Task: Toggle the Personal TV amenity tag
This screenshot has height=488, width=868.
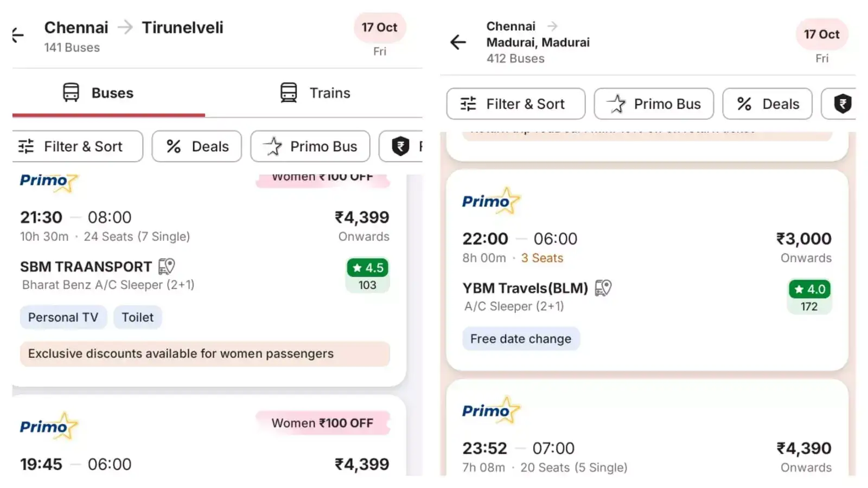Action: 63,317
